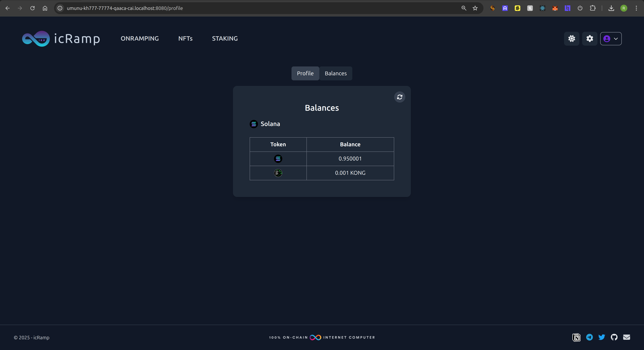
Task: Toggle the light/dark theme sun icon
Action: (572, 39)
